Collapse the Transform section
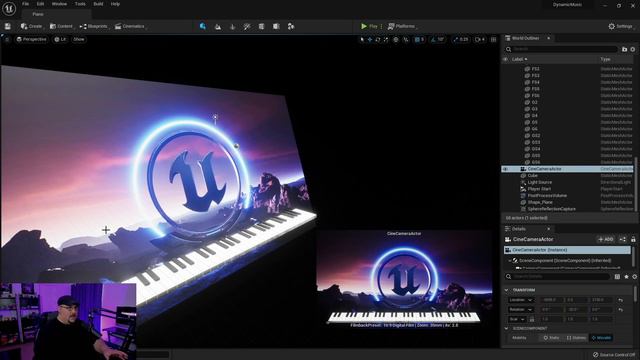Image resolution: width=640 pixels, height=360 pixels. [507, 290]
